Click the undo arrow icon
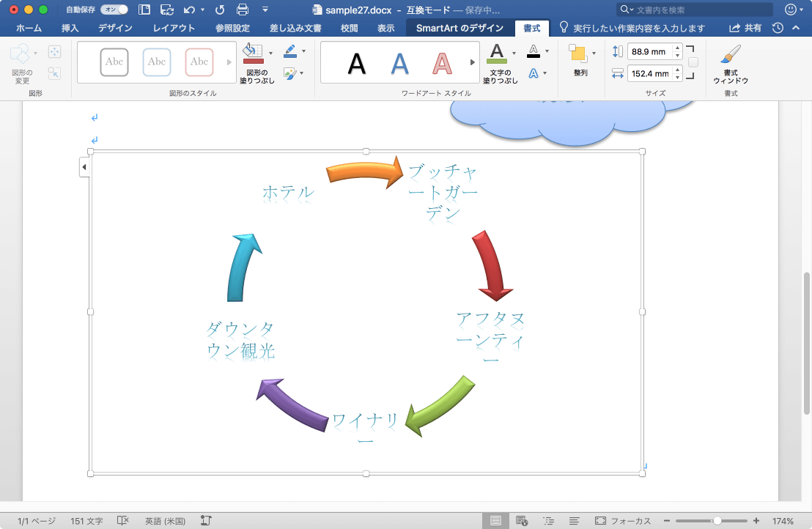Viewport: 812px width, 529px height. (x=190, y=10)
